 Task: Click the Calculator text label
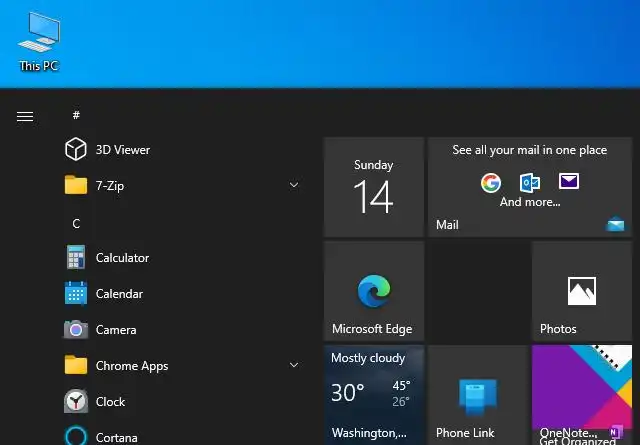coord(122,258)
